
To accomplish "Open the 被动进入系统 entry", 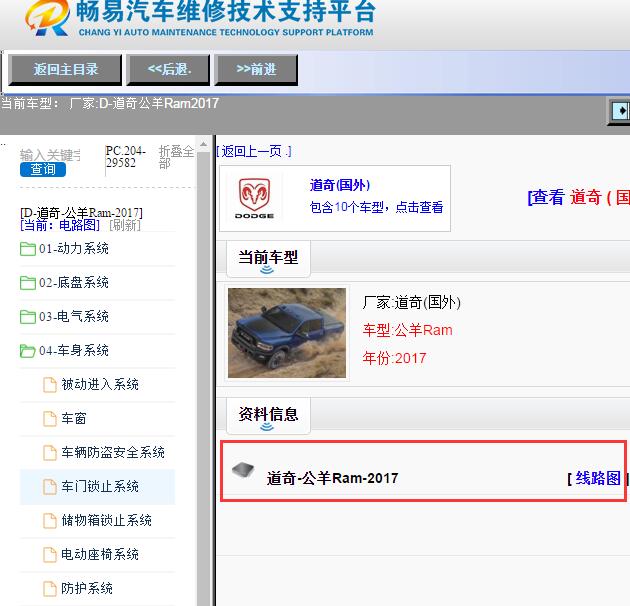I will click(100, 385).
